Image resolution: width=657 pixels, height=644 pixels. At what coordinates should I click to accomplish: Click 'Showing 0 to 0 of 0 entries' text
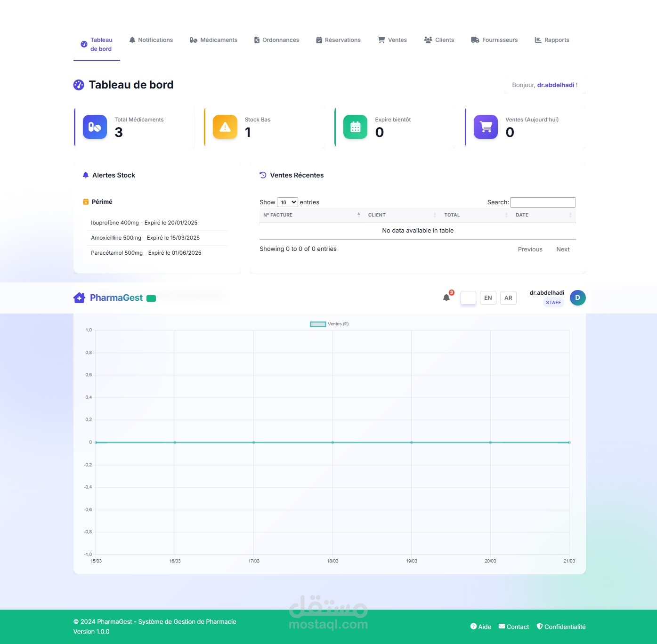click(x=298, y=249)
